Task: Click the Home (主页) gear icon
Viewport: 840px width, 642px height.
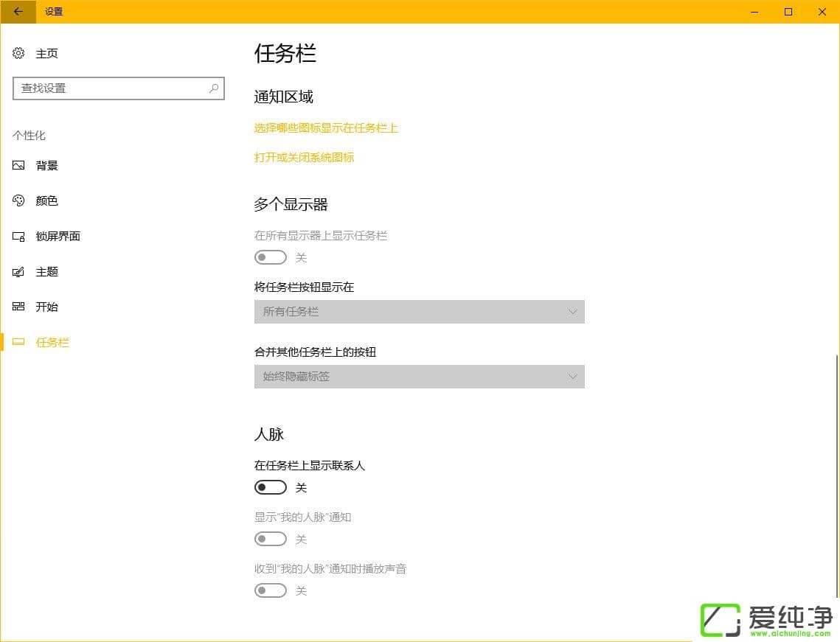Action: 18,53
